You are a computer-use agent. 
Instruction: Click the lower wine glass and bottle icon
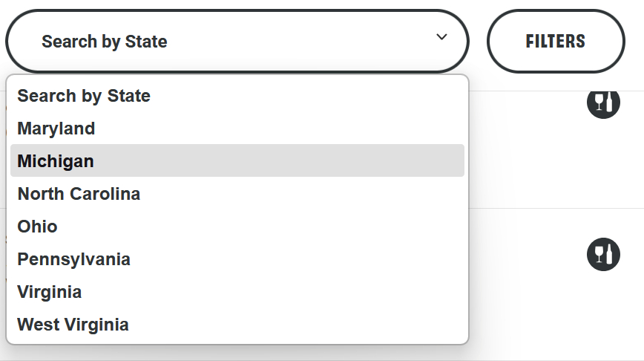[x=603, y=254]
